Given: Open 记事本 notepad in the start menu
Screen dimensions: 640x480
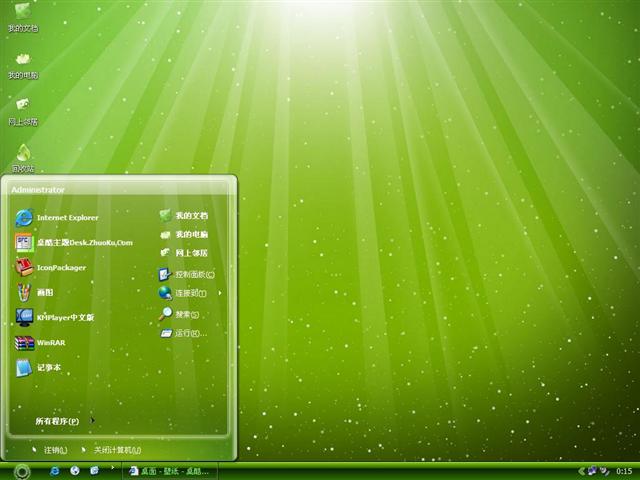Looking at the screenshot, I should coord(38,368).
